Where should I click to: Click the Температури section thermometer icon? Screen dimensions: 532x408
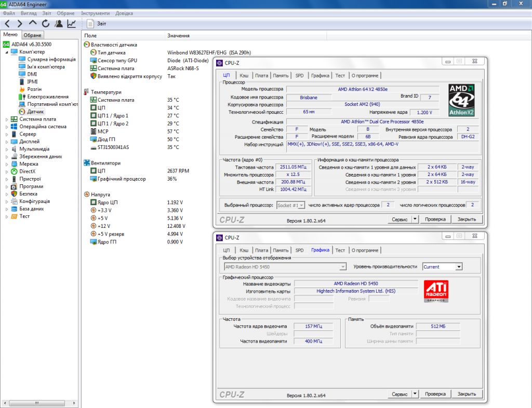(86, 92)
